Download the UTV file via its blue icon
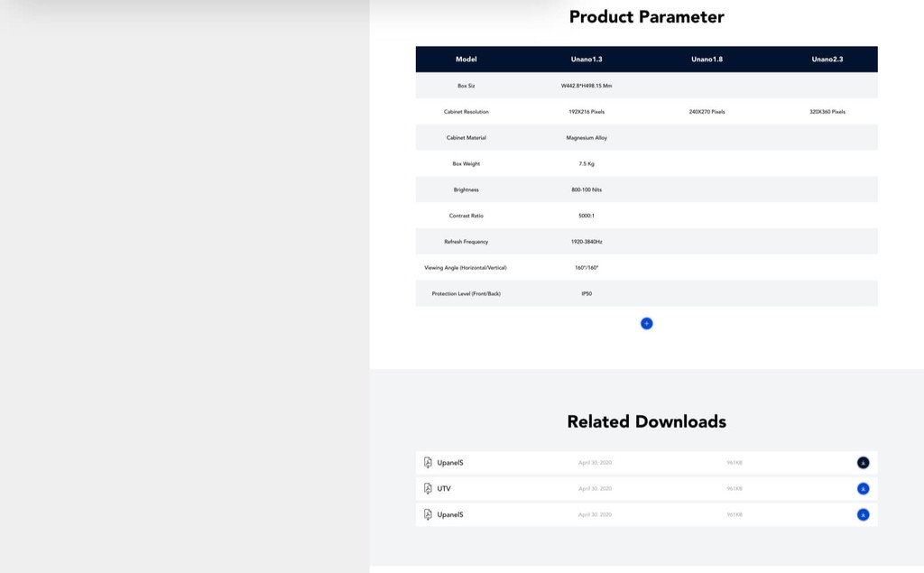The height and width of the screenshot is (573, 924). point(863,489)
